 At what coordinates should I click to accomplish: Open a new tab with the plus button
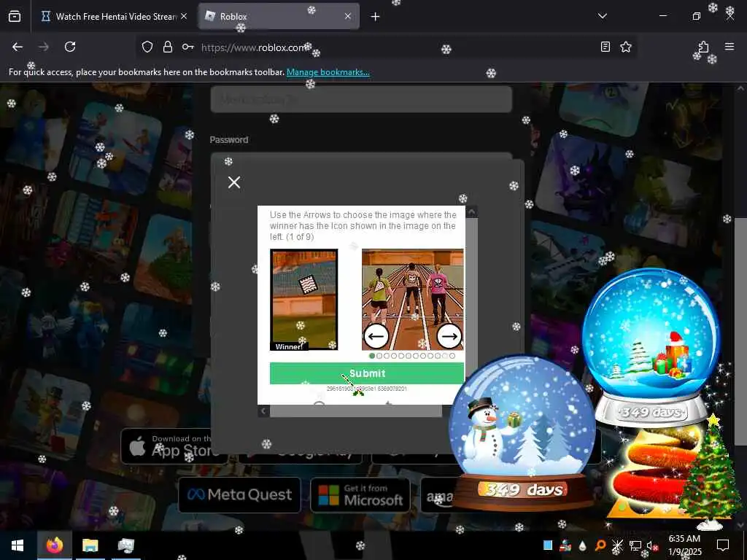pos(375,17)
